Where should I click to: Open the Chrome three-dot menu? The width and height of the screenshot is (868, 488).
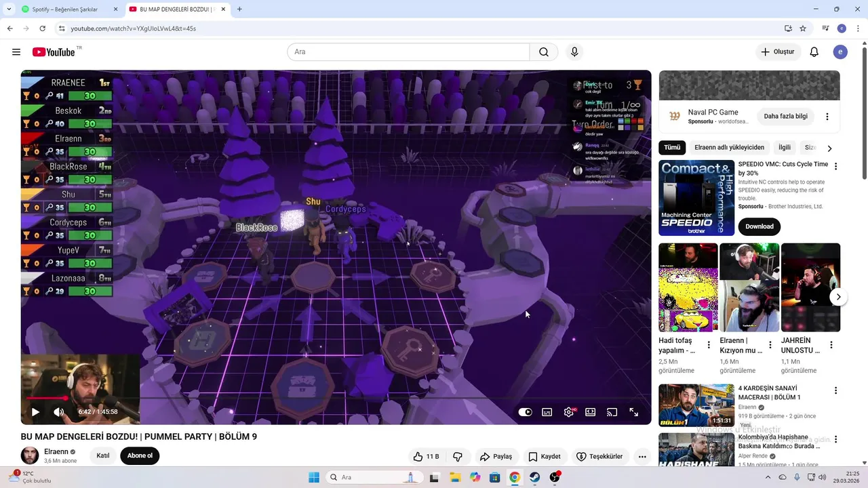click(x=858, y=28)
